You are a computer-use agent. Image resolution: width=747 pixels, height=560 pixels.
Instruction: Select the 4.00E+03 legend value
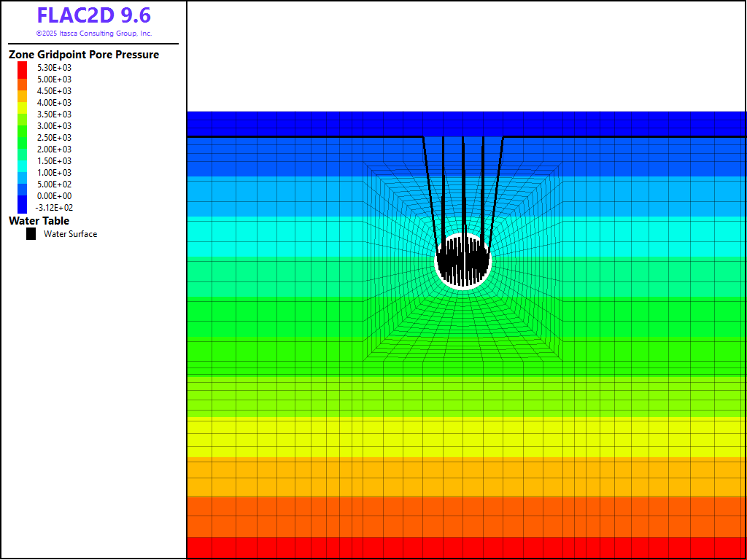pyautogui.click(x=55, y=103)
